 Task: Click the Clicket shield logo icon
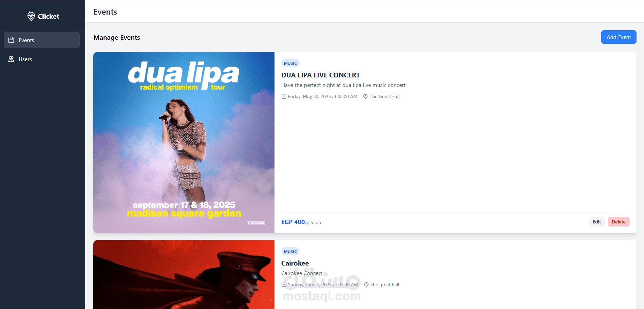pyautogui.click(x=31, y=16)
